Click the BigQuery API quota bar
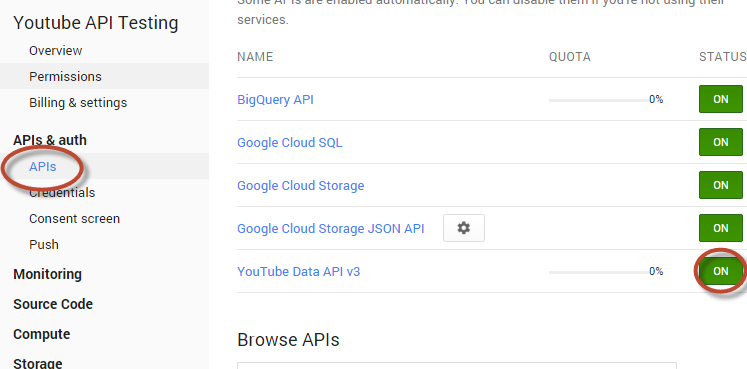747x369 pixels. (x=599, y=100)
